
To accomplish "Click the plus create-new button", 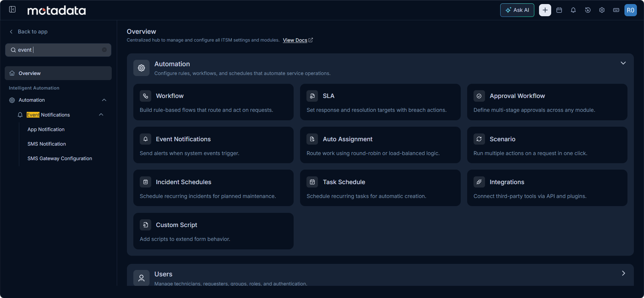I will coord(545,10).
